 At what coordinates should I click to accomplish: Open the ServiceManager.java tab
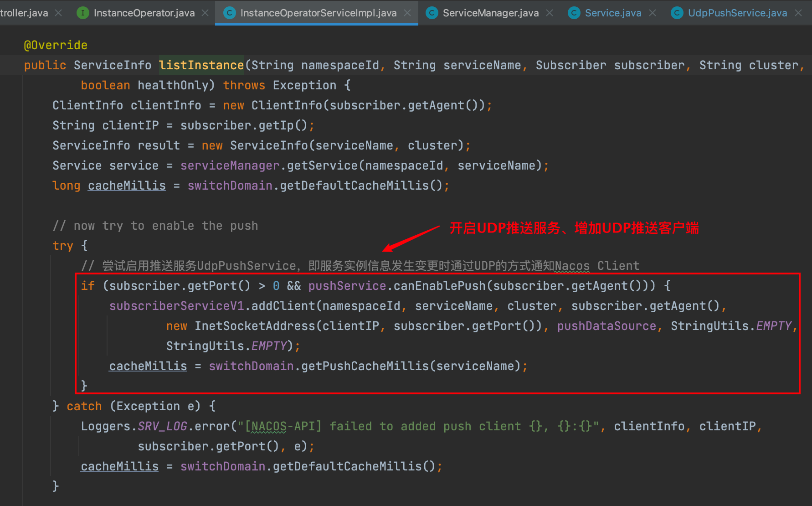pyautogui.click(x=490, y=13)
